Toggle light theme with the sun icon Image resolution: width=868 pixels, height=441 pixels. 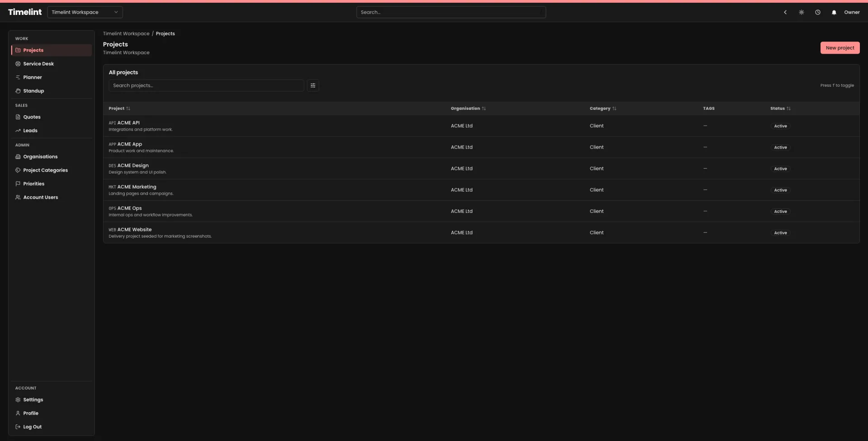[802, 12]
